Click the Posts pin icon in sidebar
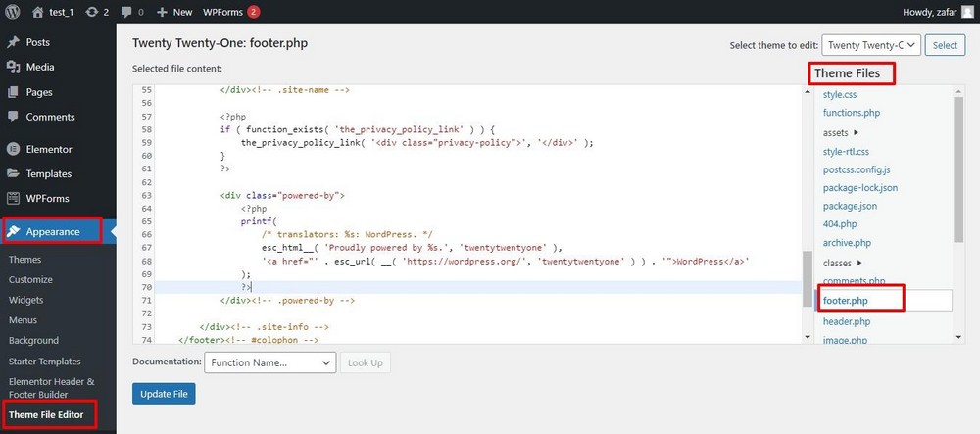Viewport: 980px width, 434px height. pos(14,42)
